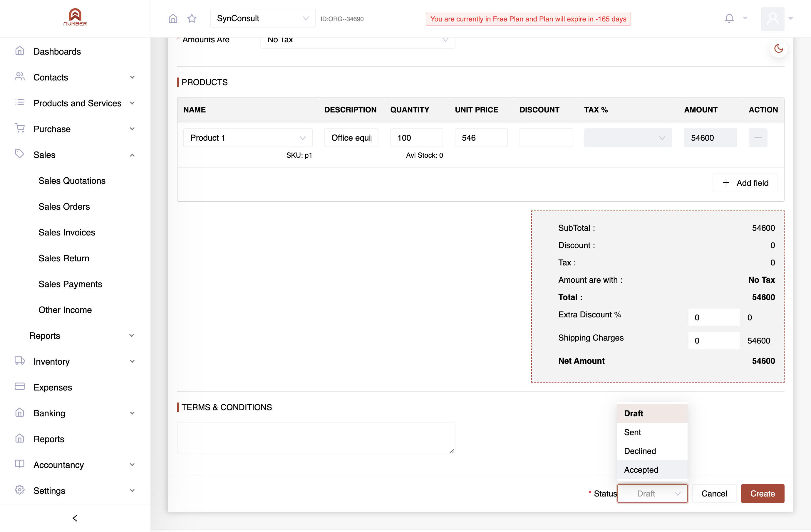Open the SynConsult organization dropdown
This screenshot has width=811, height=532.
tap(263, 18)
